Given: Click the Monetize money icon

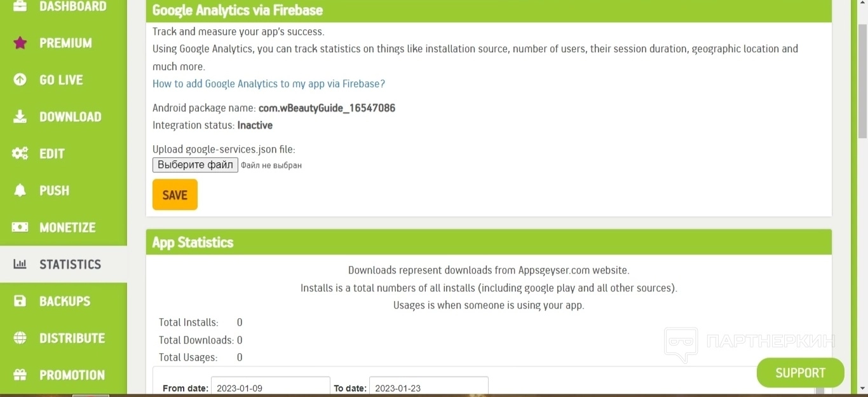Looking at the screenshot, I should [20, 228].
